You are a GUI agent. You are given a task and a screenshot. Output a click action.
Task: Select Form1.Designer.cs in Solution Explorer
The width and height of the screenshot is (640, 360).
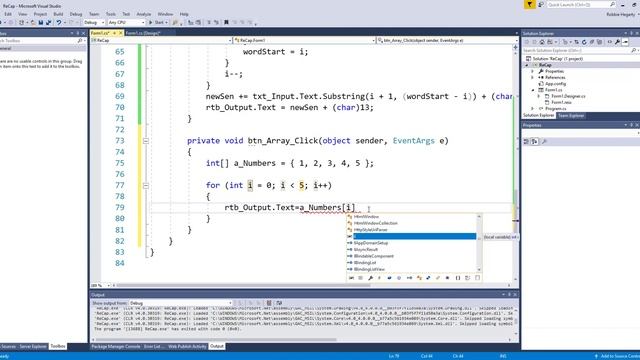568,96
